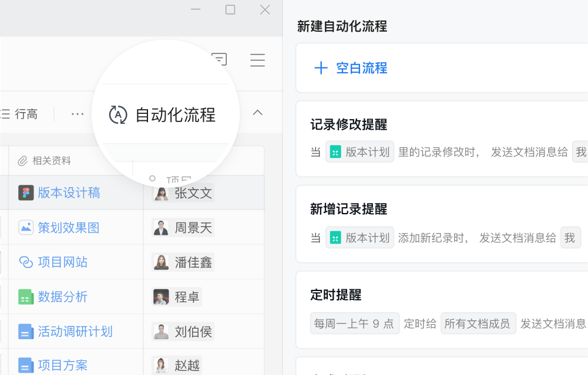Open the hamburger menu icon
The width and height of the screenshot is (588, 375).
click(257, 60)
